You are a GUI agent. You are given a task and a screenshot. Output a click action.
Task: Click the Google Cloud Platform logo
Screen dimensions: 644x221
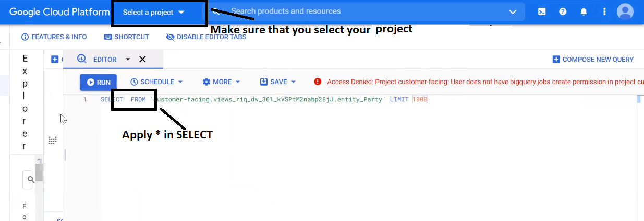[59, 12]
